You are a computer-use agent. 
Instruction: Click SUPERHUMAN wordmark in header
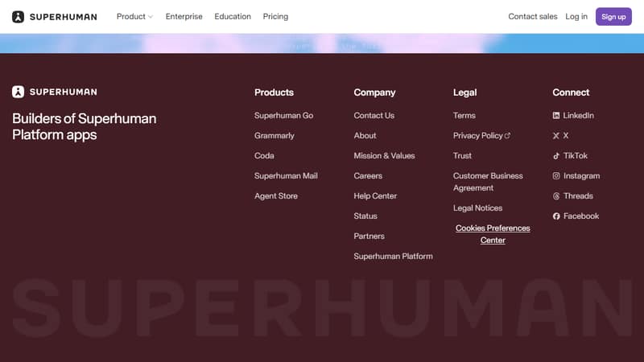click(x=64, y=17)
